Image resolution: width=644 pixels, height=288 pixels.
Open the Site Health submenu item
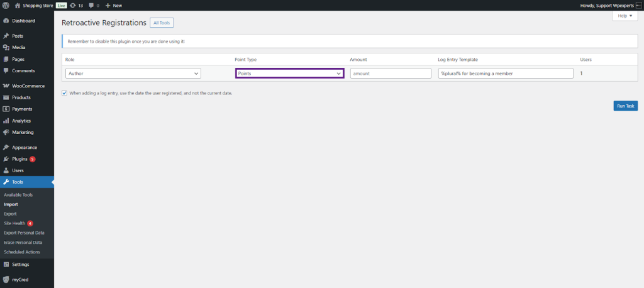click(14, 223)
